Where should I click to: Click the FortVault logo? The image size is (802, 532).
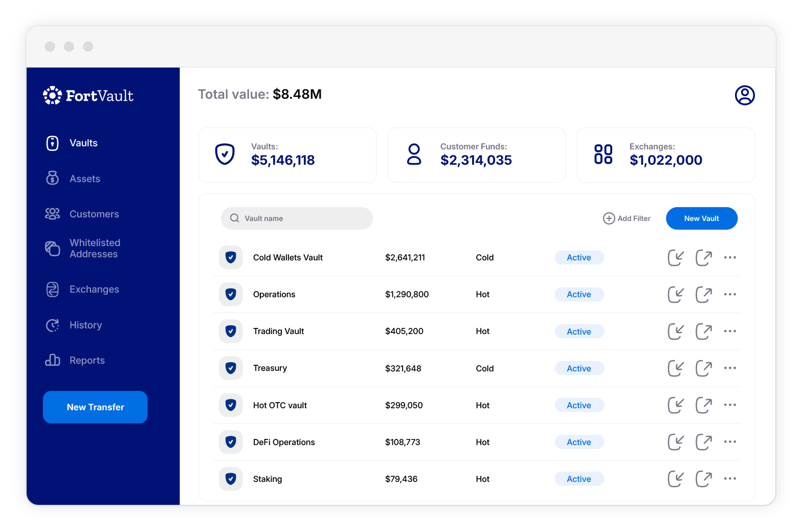click(88, 96)
